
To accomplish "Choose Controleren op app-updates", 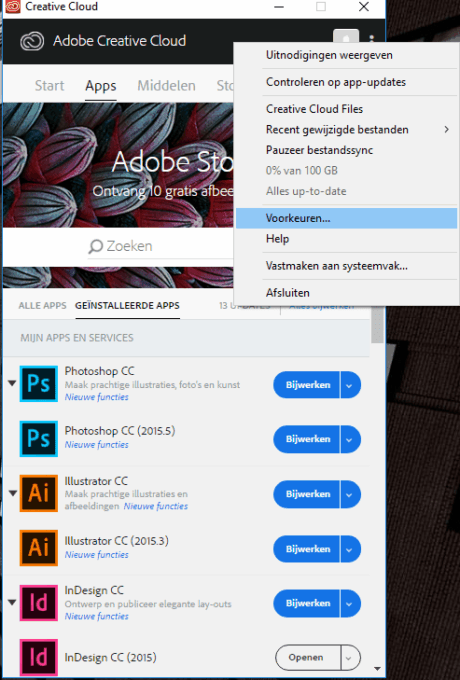I will (x=346, y=82).
